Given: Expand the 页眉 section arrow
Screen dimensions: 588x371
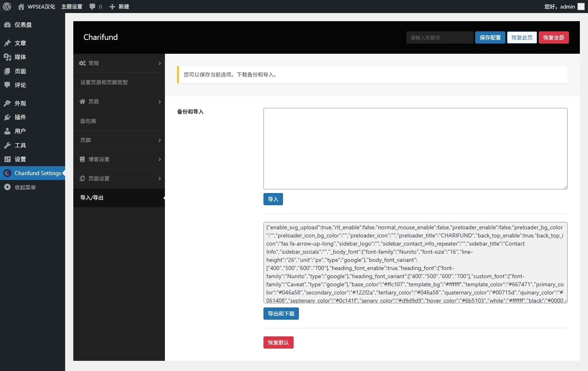Looking at the screenshot, I should pyautogui.click(x=160, y=102).
